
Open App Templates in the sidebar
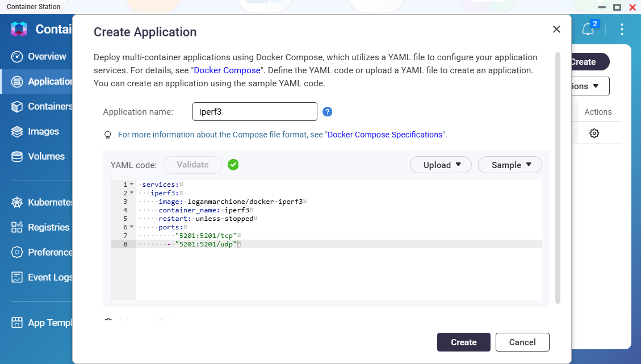coord(36,323)
